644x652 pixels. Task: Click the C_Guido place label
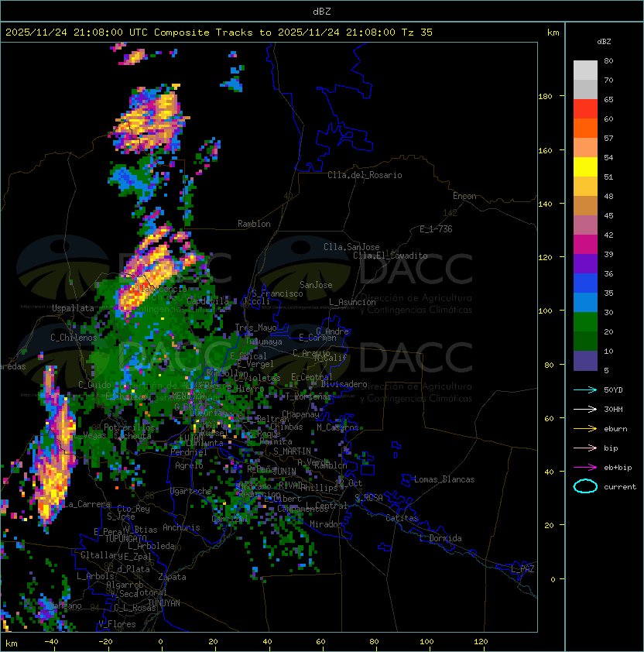(94, 385)
